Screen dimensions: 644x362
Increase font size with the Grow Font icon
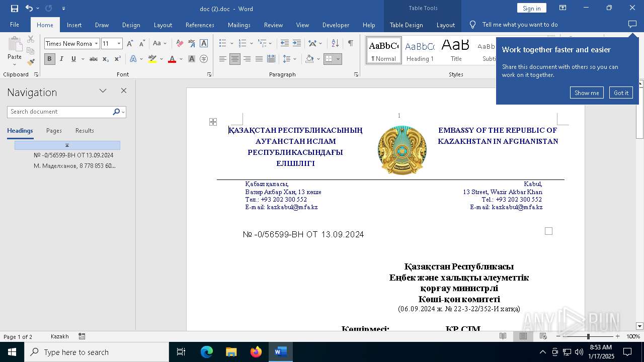tap(130, 44)
